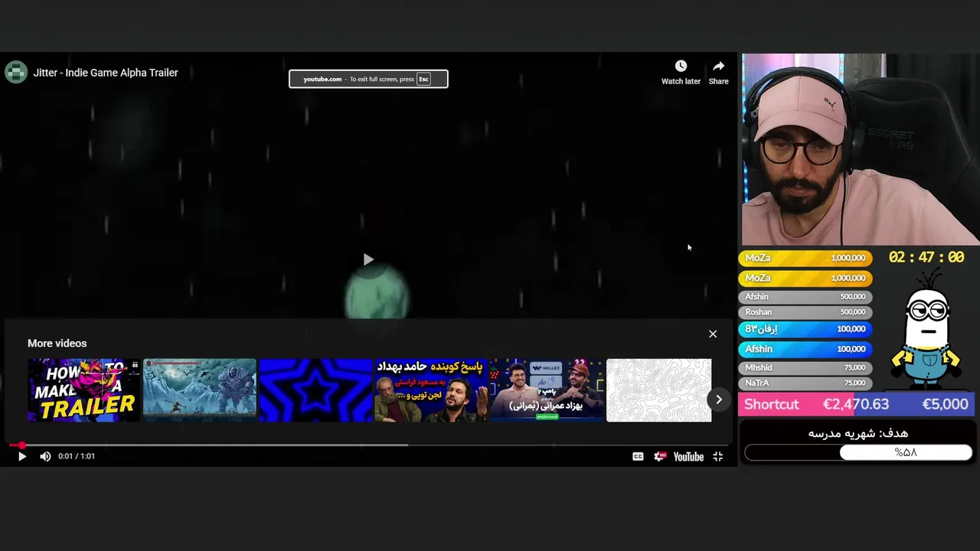The width and height of the screenshot is (980, 551).
Task: Click the Share arrow icon
Action: [718, 66]
